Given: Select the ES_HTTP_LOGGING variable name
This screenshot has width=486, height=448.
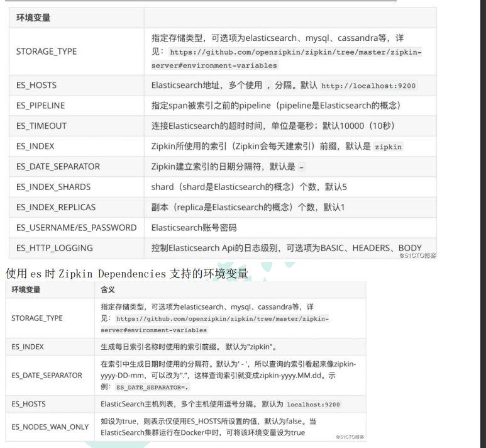Looking at the screenshot, I should coord(55,248).
